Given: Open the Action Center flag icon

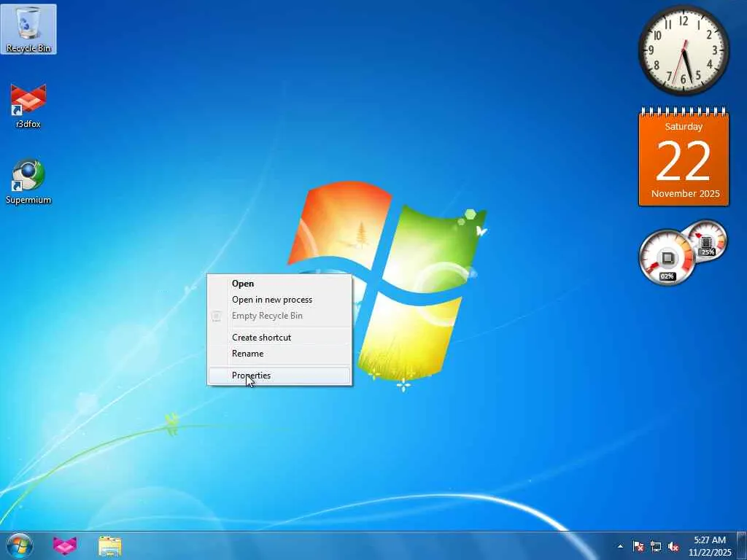Looking at the screenshot, I should tap(638, 546).
